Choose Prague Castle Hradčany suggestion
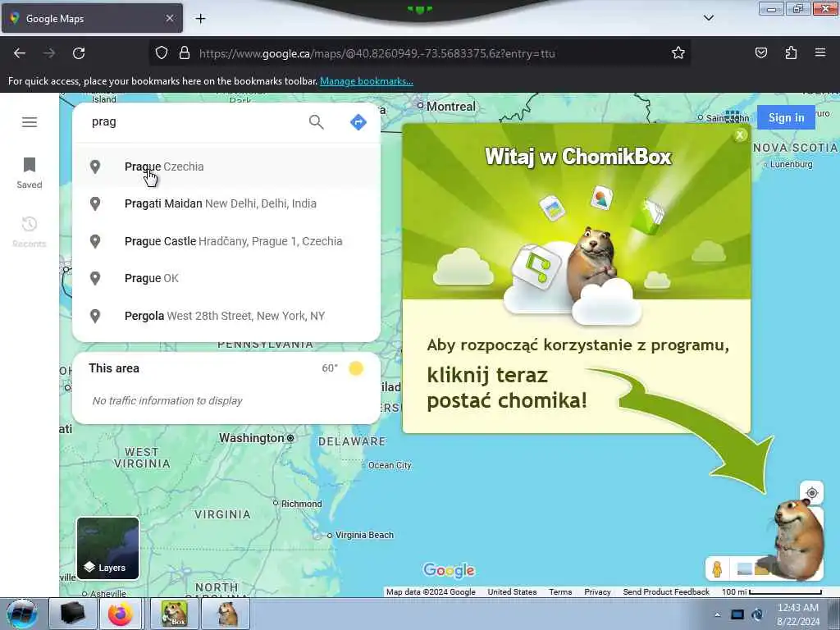Screen dimensions: 840x630 [226, 241]
